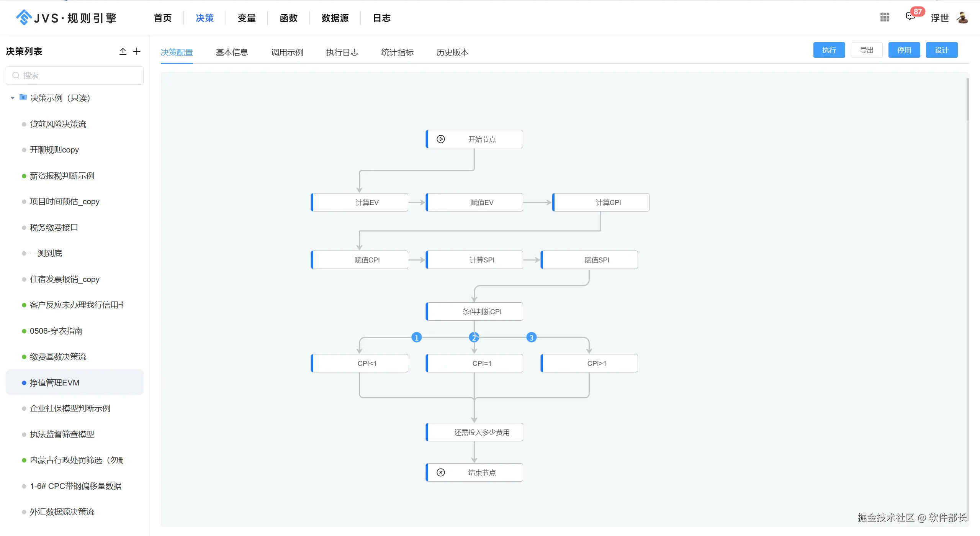Select branch marker number 3
Viewport: 980px width, 536px height.
tap(531, 338)
